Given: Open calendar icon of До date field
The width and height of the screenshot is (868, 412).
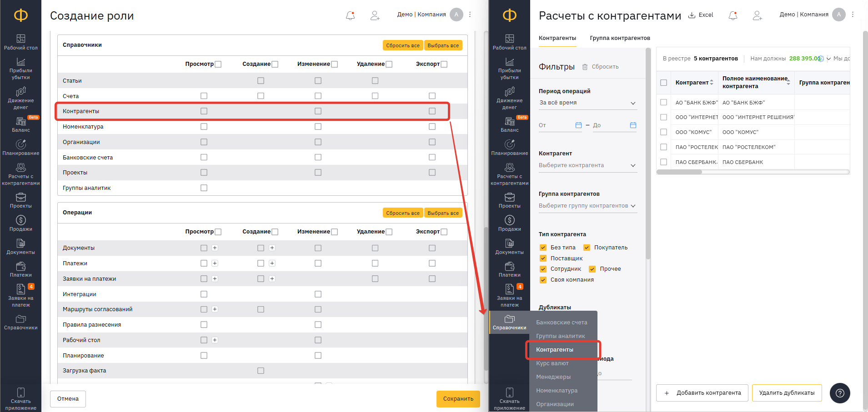Looking at the screenshot, I should point(633,125).
